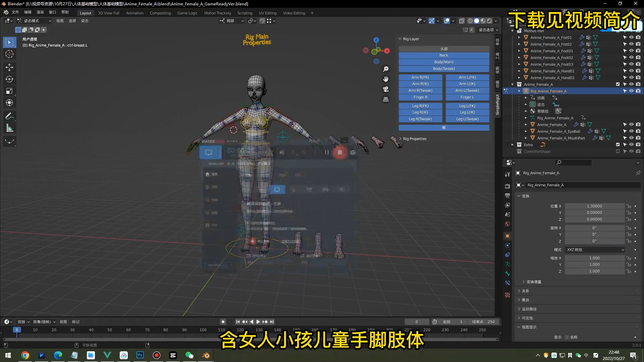The height and width of the screenshot is (362, 644).
Task: Select the Annotate pencil tool
Action: coord(9,116)
